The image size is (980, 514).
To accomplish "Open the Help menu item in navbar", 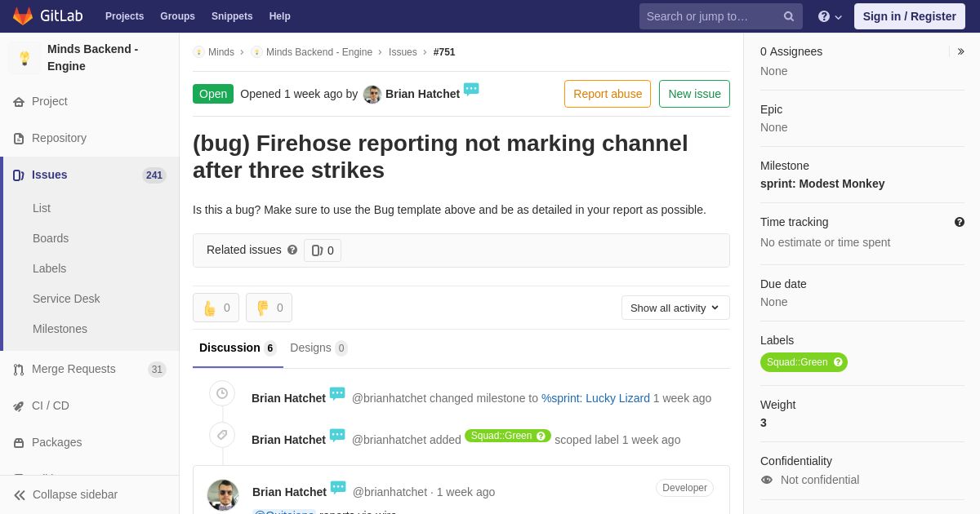I will [280, 16].
